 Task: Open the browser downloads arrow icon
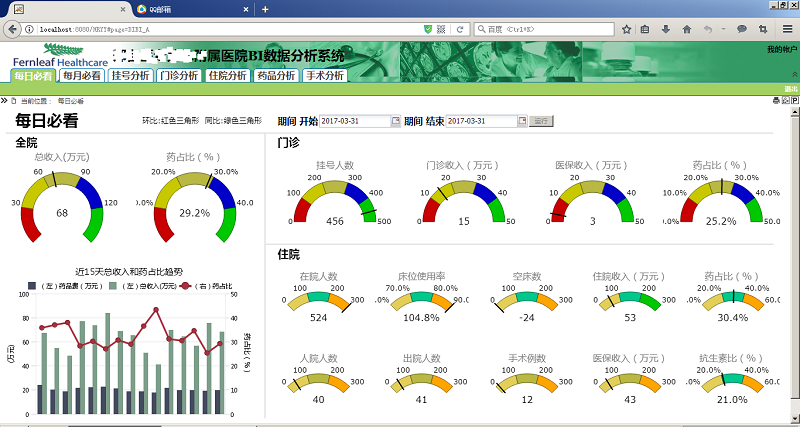pos(666,30)
